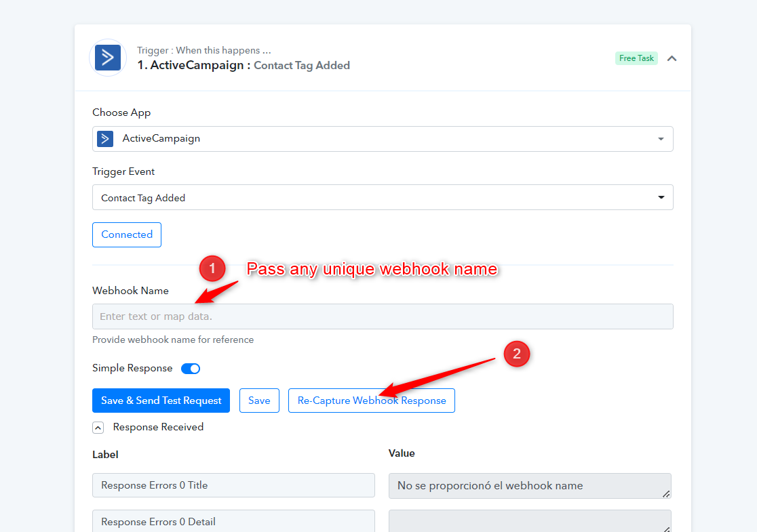The width and height of the screenshot is (757, 532).
Task: Click the Free Task badge
Action: coord(636,58)
